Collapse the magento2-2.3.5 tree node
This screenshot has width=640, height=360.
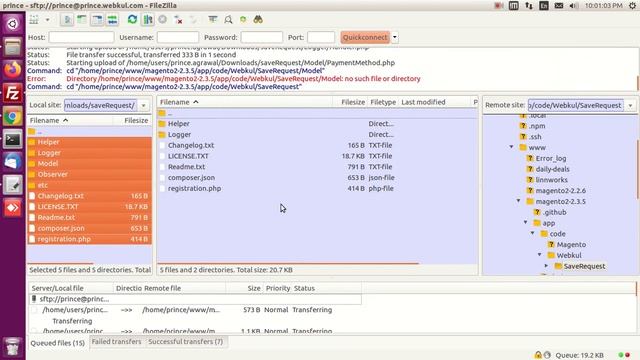[518, 201]
